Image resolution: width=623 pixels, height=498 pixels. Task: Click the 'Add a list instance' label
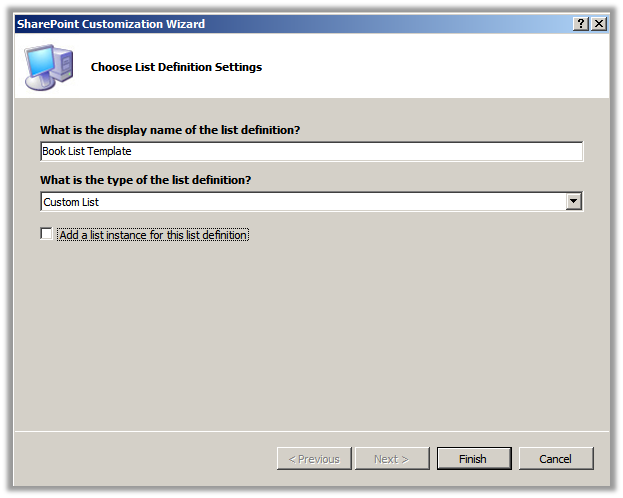[x=153, y=235]
